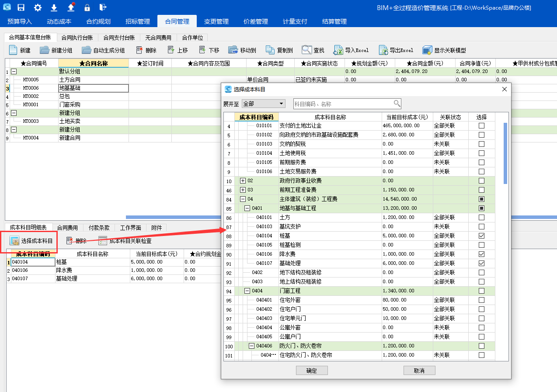Screen dimensions: 557x392
Task: Expand the 03 前期工程准备费 node
Action: point(243,190)
